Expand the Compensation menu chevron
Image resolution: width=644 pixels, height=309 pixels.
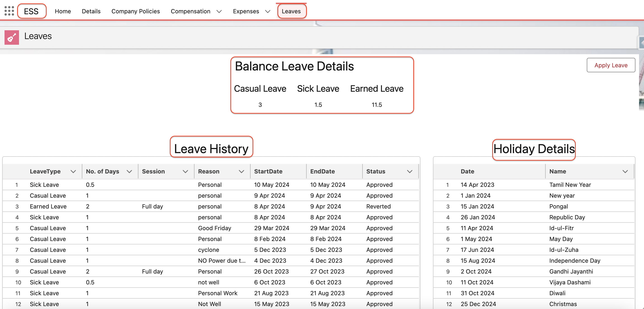tap(219, 12)
